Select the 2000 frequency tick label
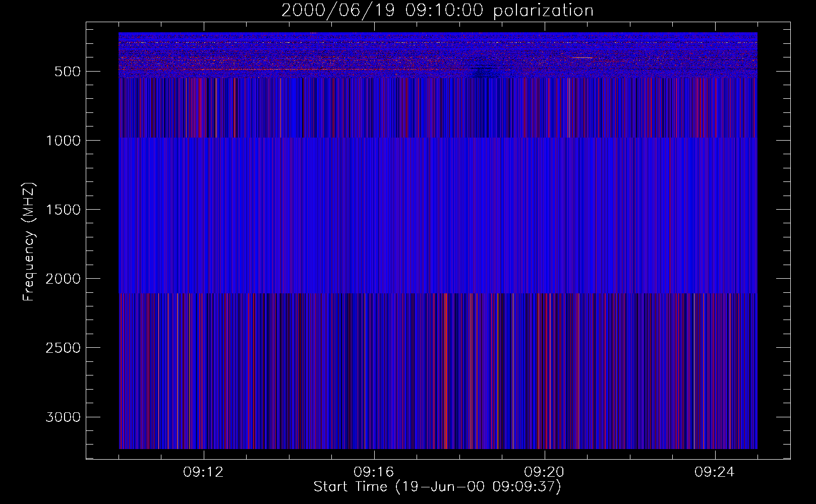Image resolution: width=816 pixels, height=504 pixels. click(x=63, y=279)
